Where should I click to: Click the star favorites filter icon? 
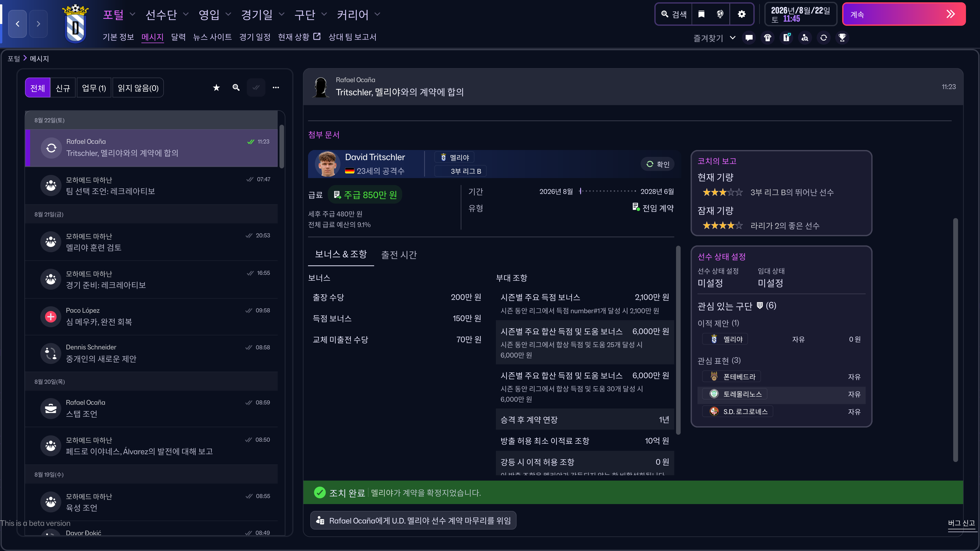click(216, 88)
